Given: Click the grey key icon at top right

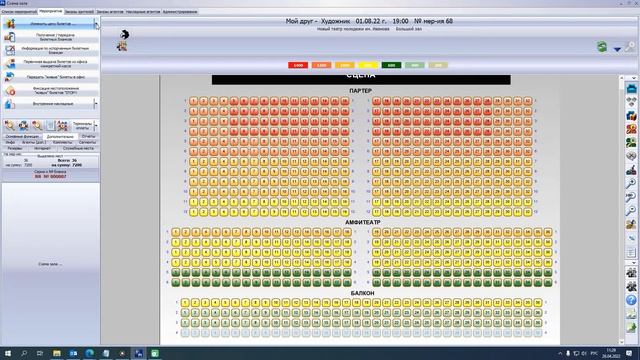Looking at the screenshot, I should (x=630, y=47).
